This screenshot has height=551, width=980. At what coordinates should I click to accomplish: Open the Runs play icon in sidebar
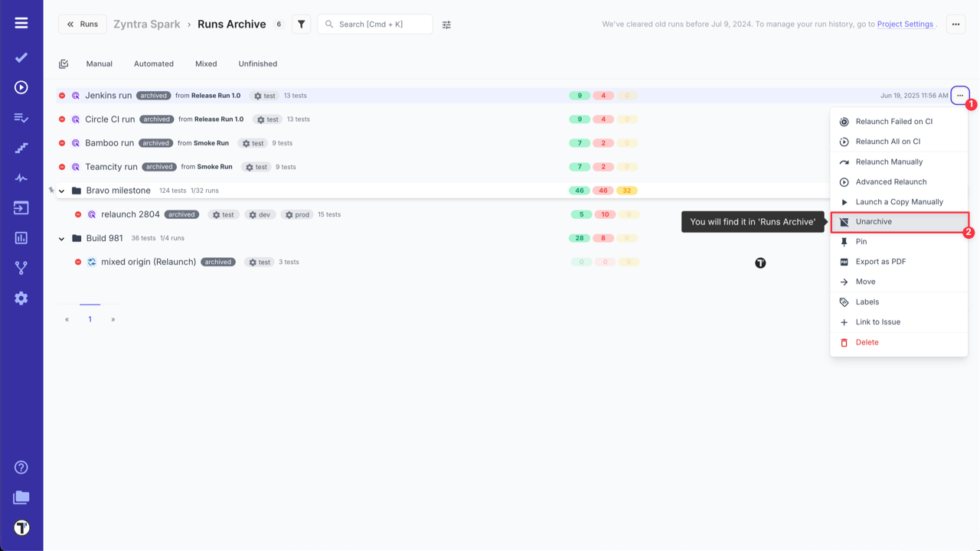click(21, 86)
